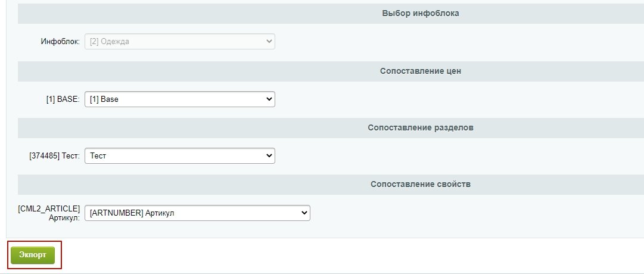Select the Сопоставление разделов section header
The image size is (644, 274).
tap(421, 127)
